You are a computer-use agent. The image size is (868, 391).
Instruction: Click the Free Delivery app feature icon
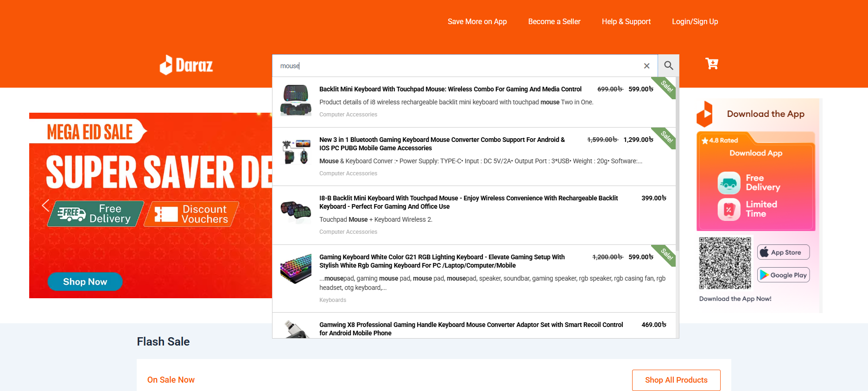[x=729, y=183]
